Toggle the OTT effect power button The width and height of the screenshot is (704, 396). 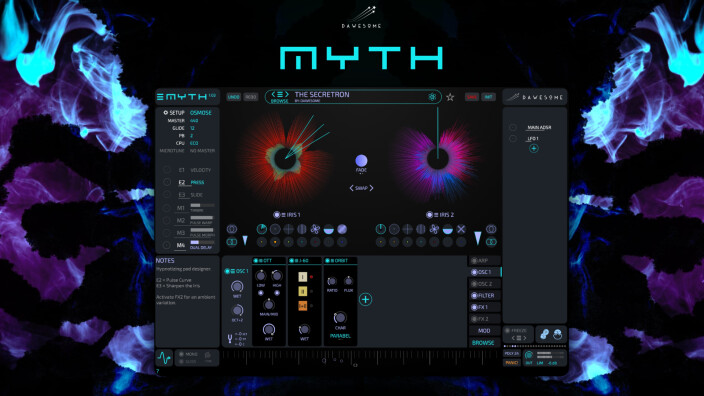255,260
